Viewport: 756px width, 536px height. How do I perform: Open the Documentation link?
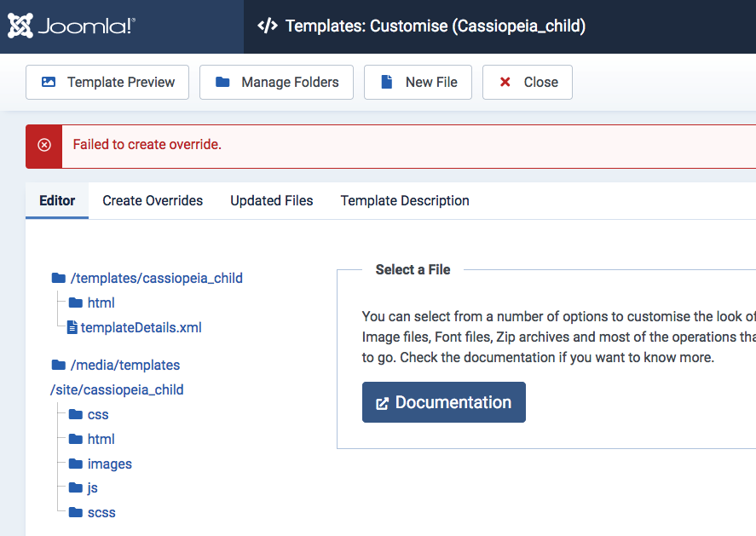point(443,402)
